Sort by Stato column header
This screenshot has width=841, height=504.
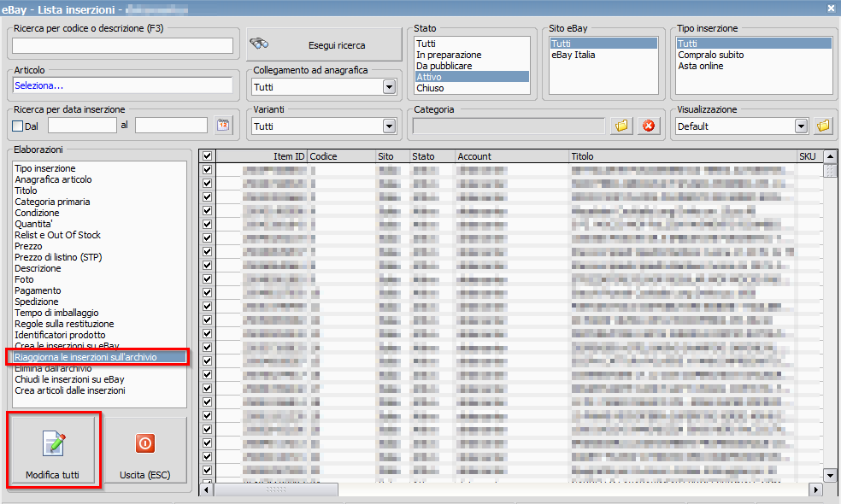432,156
